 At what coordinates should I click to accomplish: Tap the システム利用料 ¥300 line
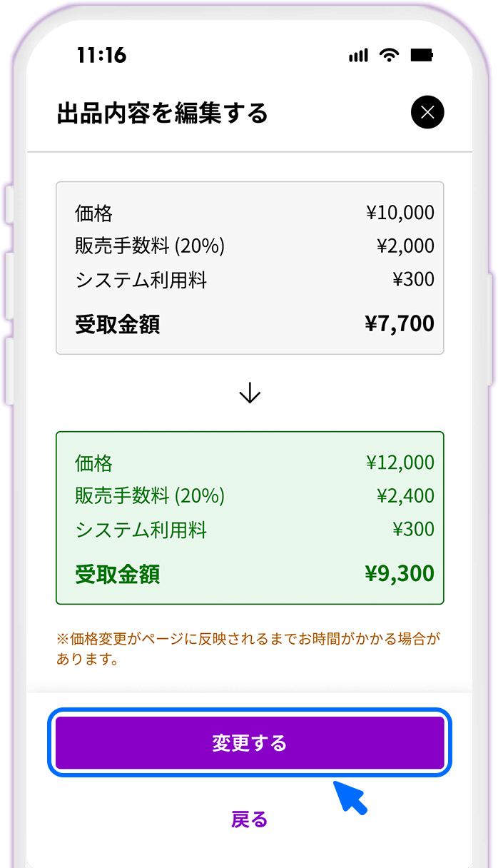(x=249, y=280)
